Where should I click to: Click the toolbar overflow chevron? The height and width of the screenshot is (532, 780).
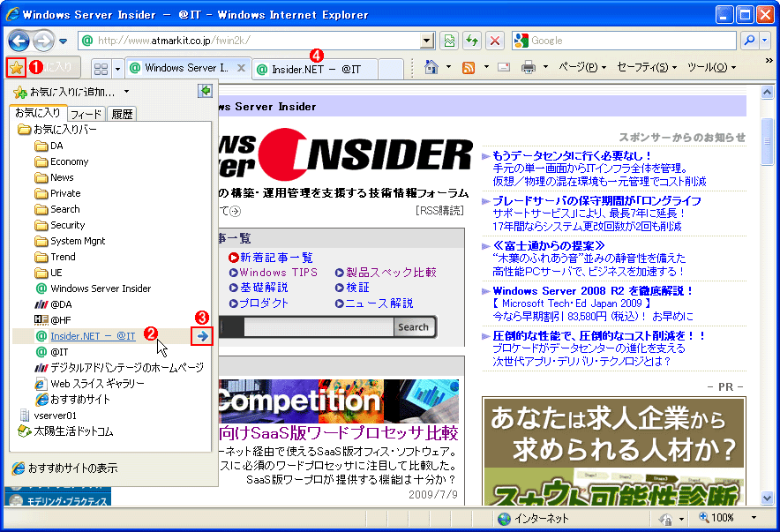pyautogui.click(x=769, y=61)
